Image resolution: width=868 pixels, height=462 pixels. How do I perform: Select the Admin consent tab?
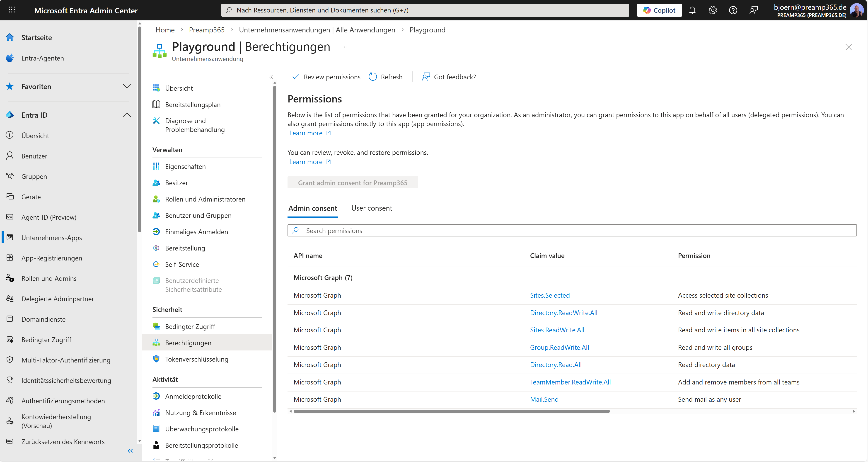(313, 208)
